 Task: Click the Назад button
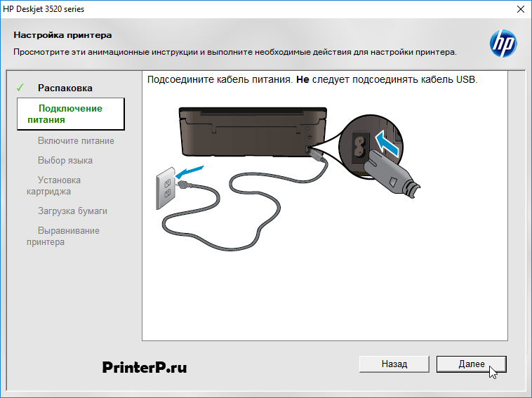click(x=394, y=364)
